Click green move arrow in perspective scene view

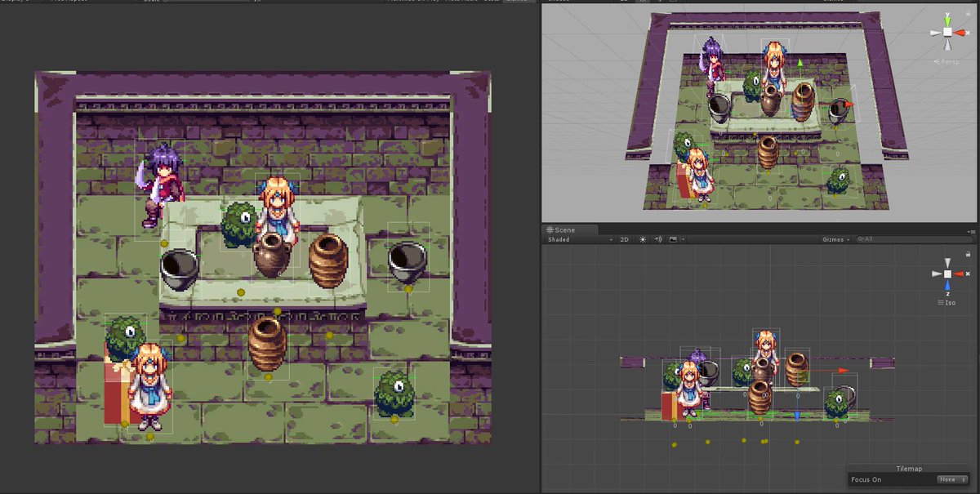800,61
